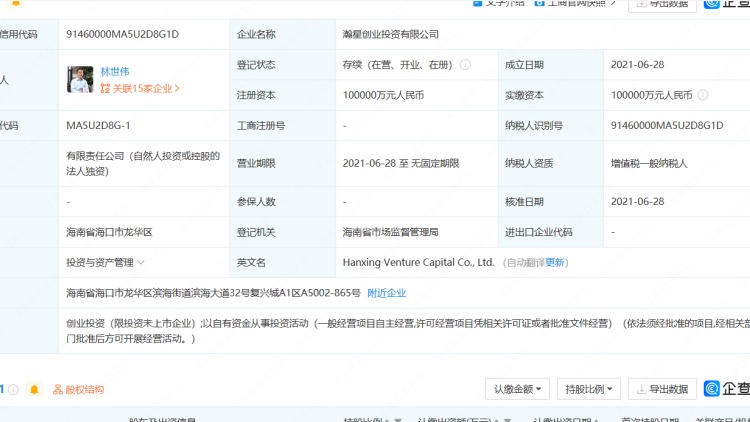The height and width of the screenshot is (422, 750).
Task: Select establishment date value beside 成立日期
Action: coord(638,65)
